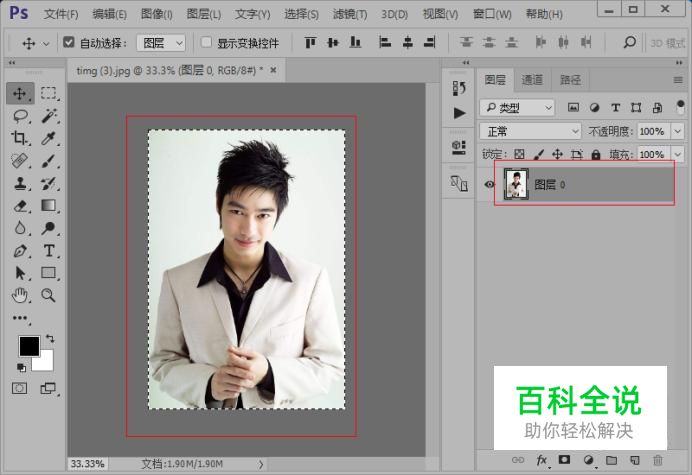Select the Path Selection tool

click(20, 273)
